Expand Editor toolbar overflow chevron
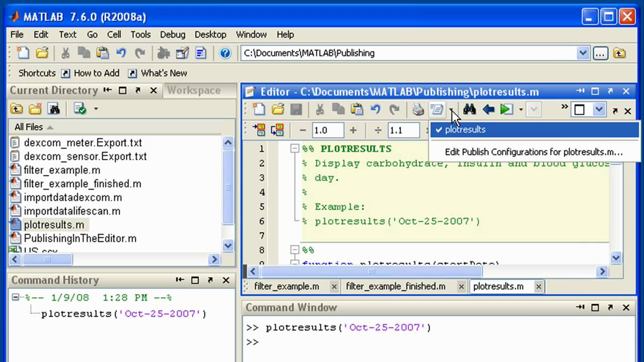This screenshot has height=362, width=644. [565, 107]
